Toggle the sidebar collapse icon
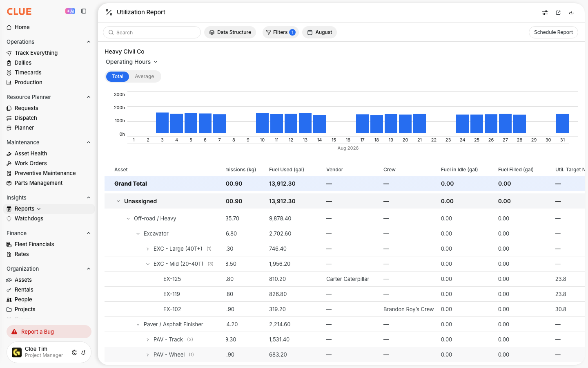Screen dimensions: 588x368 click(x=84, y=11)
